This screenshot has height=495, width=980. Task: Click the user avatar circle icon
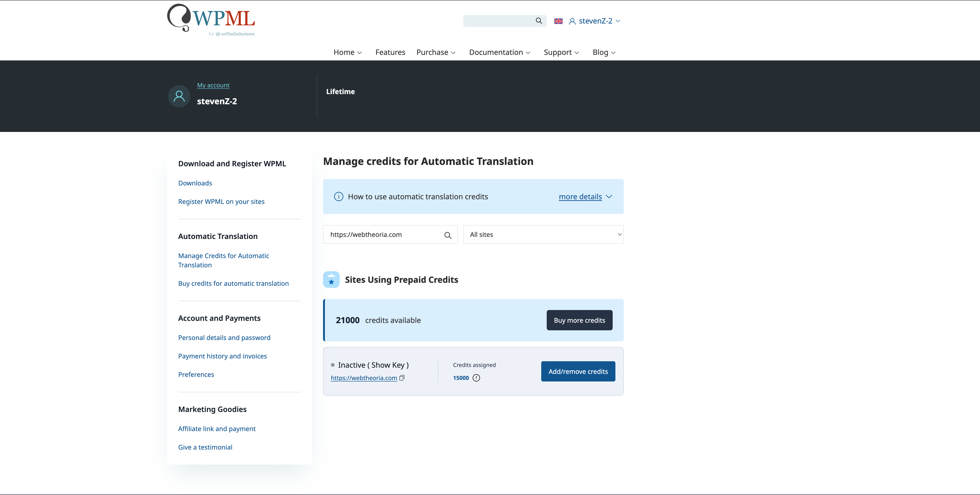179,96
